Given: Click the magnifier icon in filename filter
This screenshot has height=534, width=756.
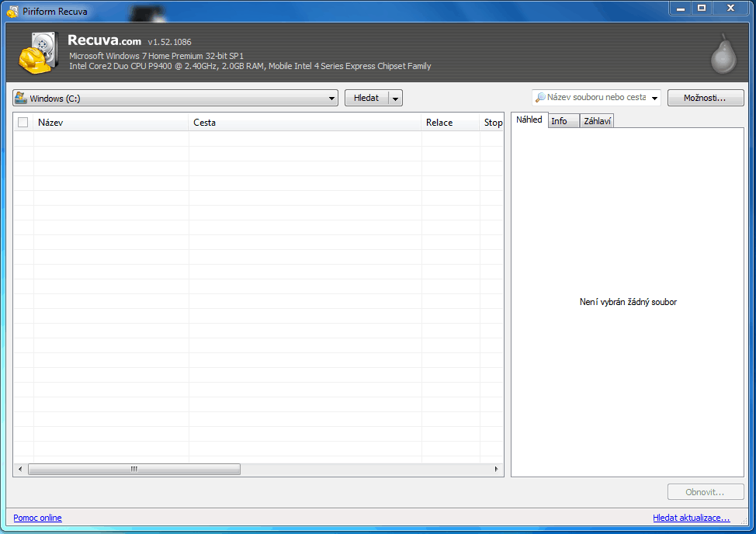Looking at the screenshot, I should pos(540,97).
